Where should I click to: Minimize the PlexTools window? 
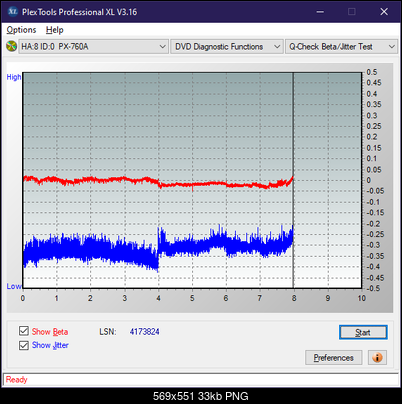[320, 12]
